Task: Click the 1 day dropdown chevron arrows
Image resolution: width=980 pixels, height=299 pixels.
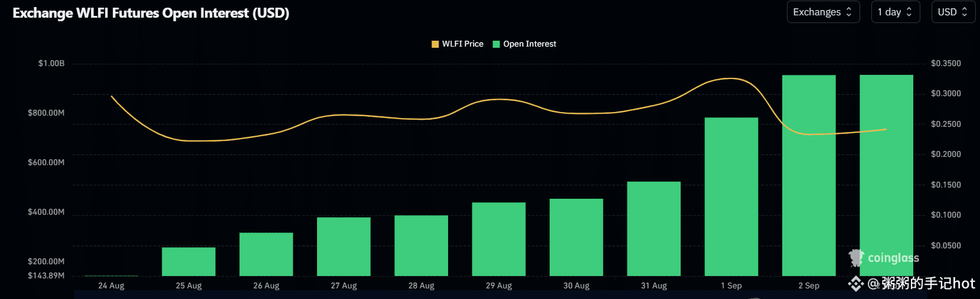Action: pyautogui.click(x=909, y=12)
